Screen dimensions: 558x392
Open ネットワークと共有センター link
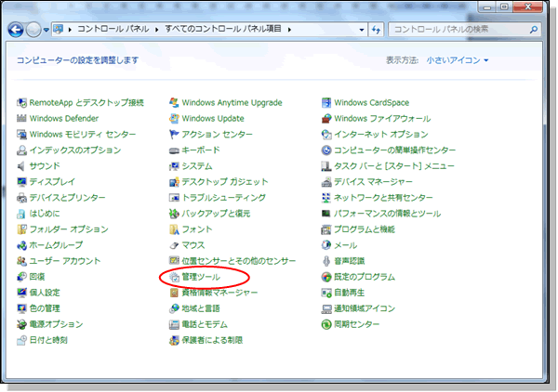click(x=383, y=198)
